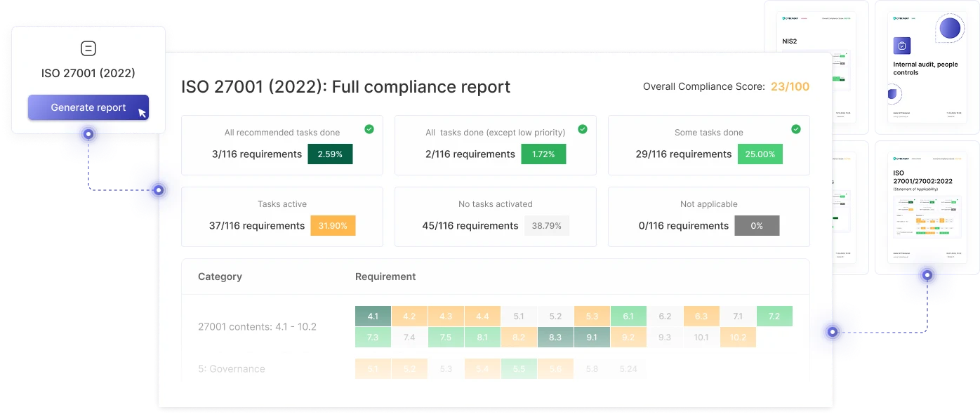Expand the 5: Governance category row
Screen dimensions: 980x414
[232, 368]
